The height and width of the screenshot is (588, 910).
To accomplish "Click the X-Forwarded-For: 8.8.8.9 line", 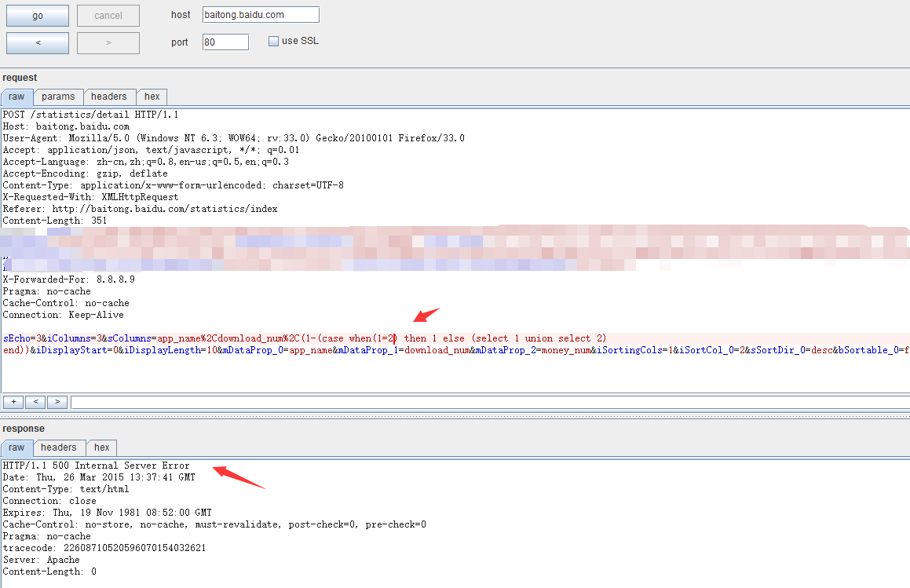I will tap(69, 279).
